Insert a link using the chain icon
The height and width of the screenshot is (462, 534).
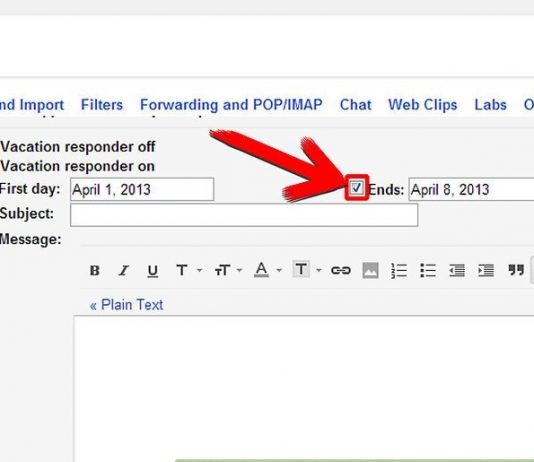(x=341, y=270)
